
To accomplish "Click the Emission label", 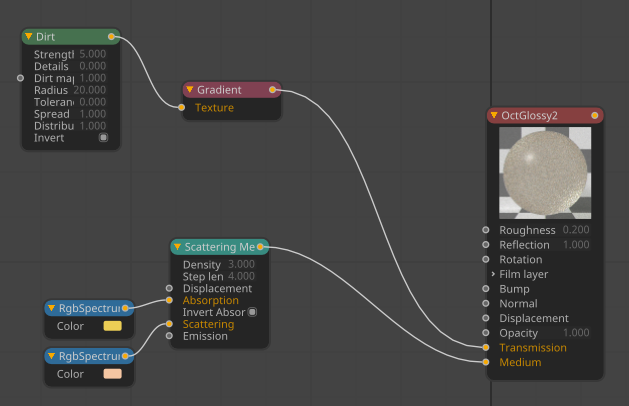I will 205,336.
